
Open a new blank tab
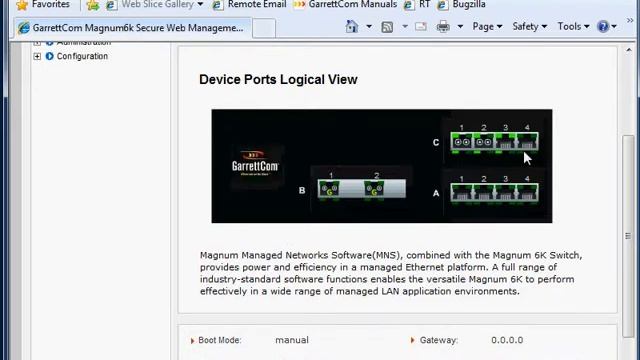click(x=264, y=28)
